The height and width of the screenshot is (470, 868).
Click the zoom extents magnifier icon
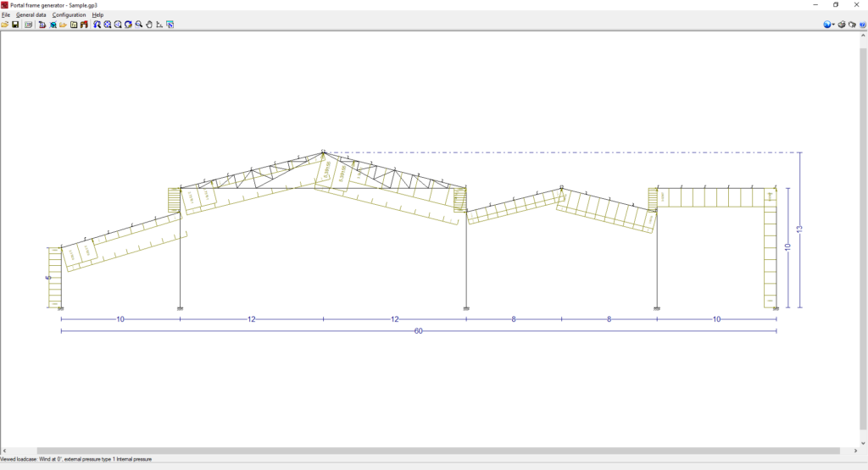(x=108, y=25)
